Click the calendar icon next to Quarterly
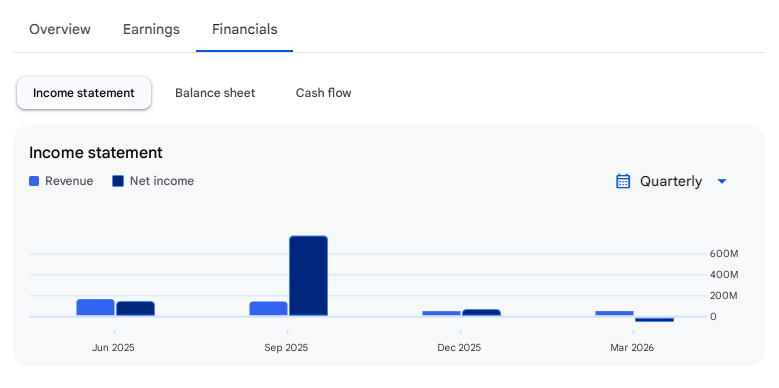 point(623,181)
